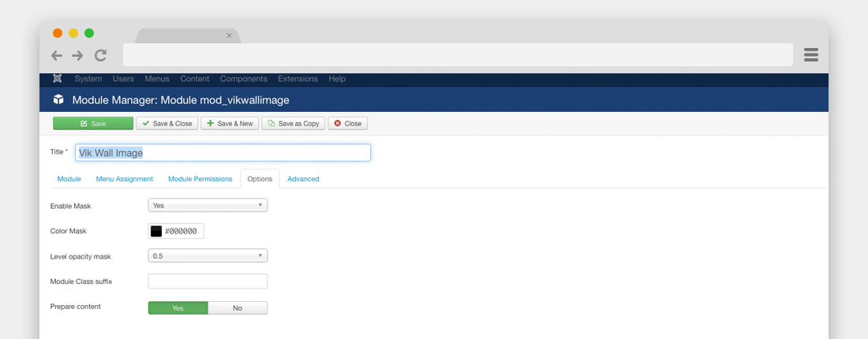Set Prepare content to Yes
The width and height of the screenshot is (868, 339).
click(x=178, y=307)
